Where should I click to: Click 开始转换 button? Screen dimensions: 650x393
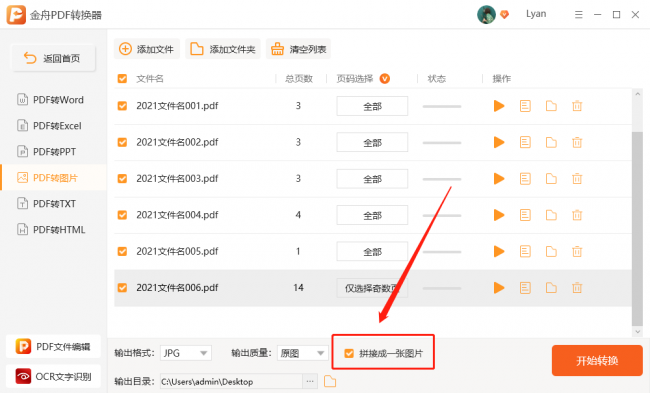[597, 360]
